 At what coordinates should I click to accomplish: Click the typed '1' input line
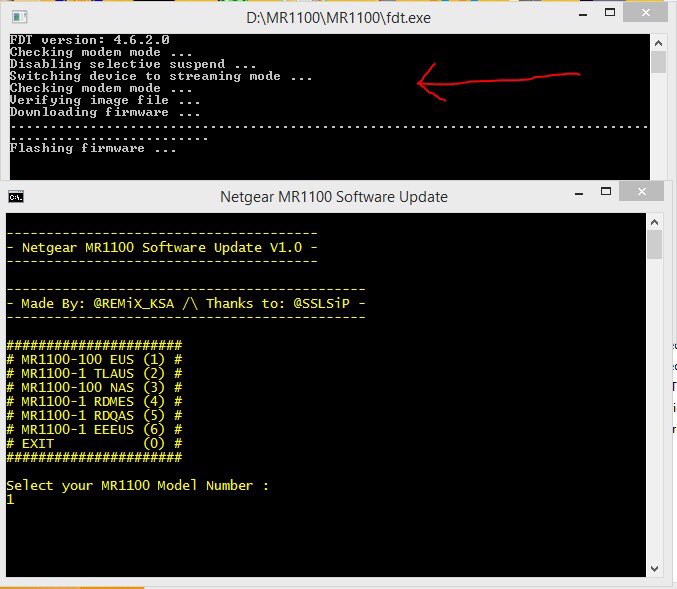pos(10,500)
